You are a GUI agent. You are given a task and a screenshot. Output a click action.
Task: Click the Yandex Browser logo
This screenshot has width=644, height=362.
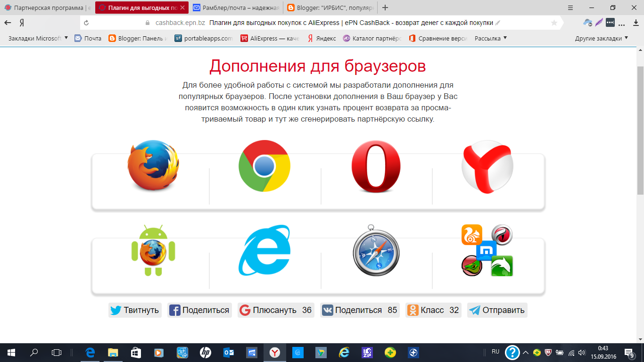click(487, 166)
